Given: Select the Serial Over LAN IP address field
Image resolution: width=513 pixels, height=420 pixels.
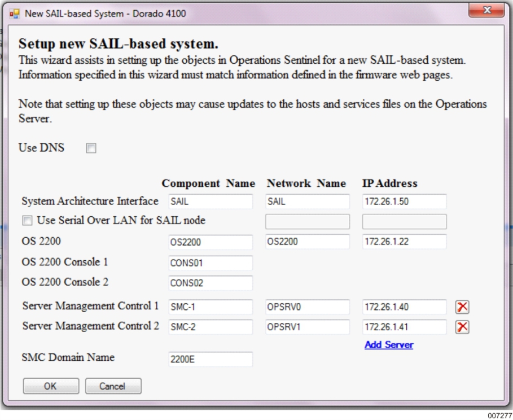Looking at the screenshot, I should [405, 222].
